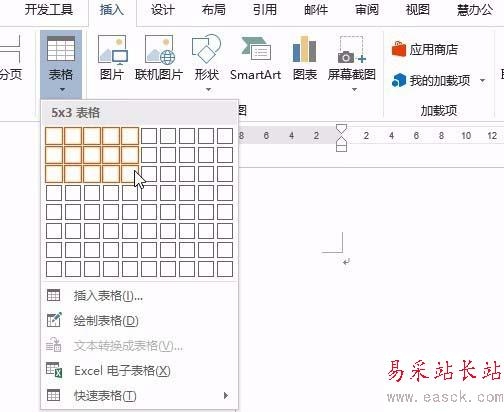Switch to the 邮件 tab
This screenshot has width=504, height=412.
[x=316, y=10]
